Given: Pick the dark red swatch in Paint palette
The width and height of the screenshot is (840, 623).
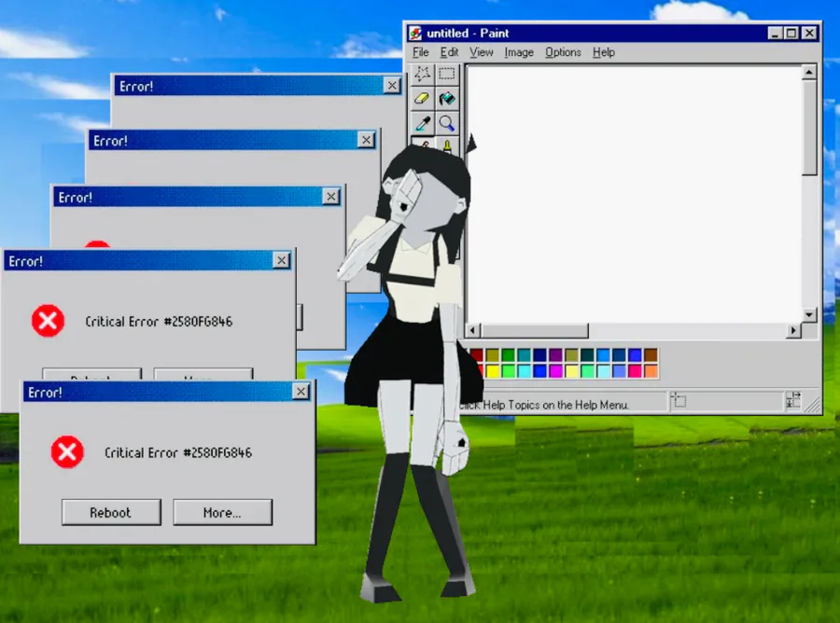Looking at the screenshot, I should 477,354.
